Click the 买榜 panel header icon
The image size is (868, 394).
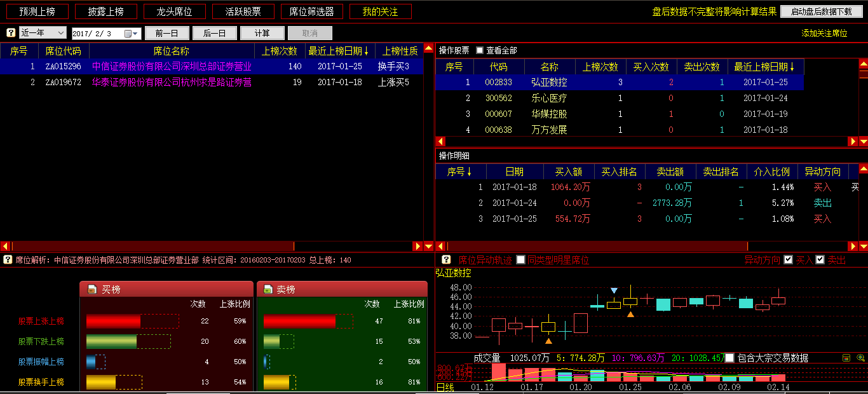point(92,289)
